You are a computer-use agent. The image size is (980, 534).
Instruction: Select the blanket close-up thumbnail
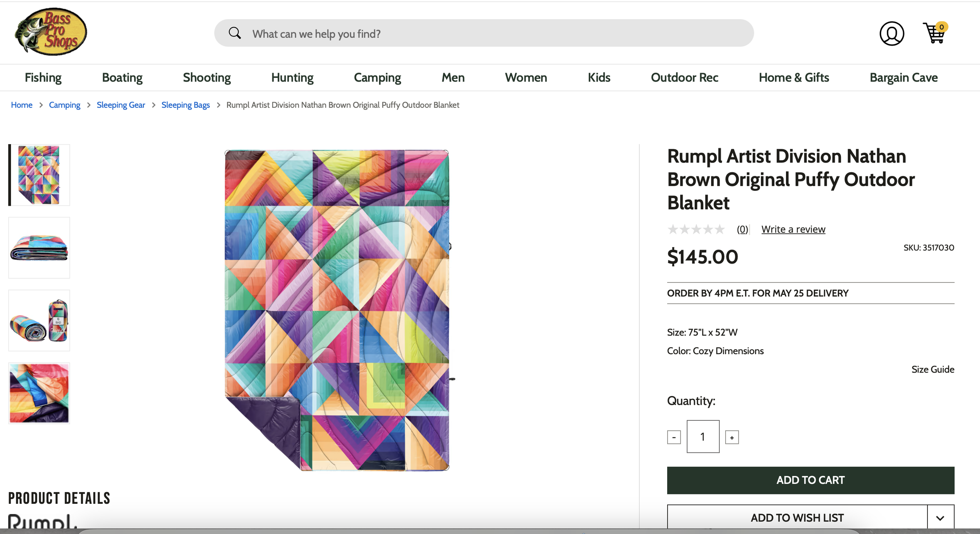click(x=39, y=393)
